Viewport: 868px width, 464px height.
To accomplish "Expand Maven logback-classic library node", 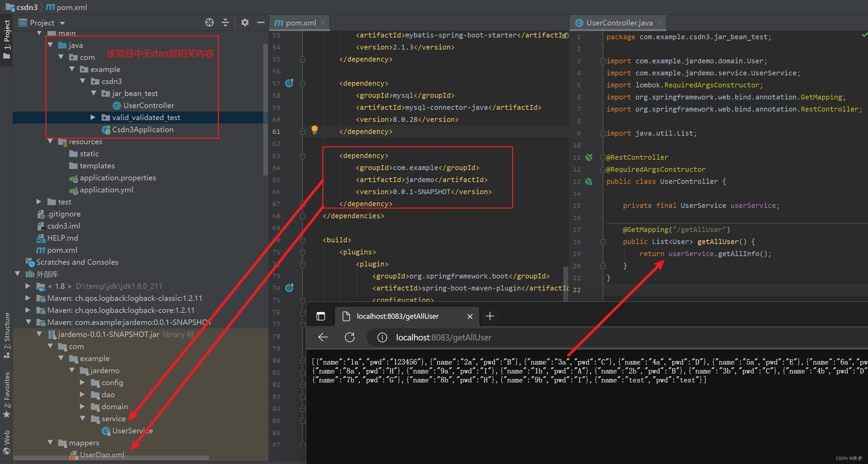I will (x=28, y=298).
